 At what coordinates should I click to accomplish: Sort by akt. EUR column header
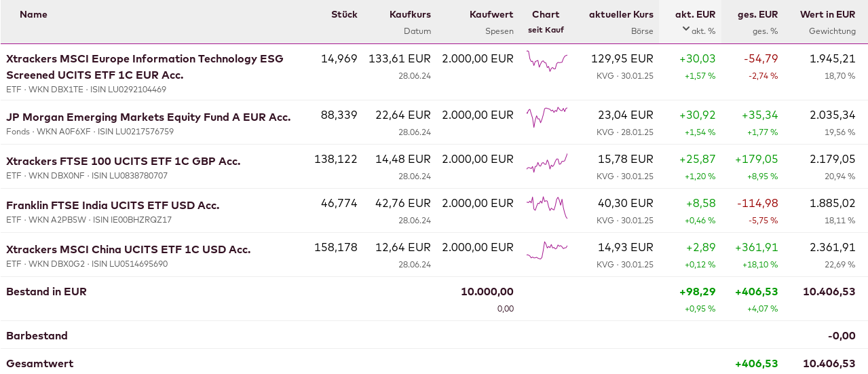pyautogui.click(x=695, y=14)
